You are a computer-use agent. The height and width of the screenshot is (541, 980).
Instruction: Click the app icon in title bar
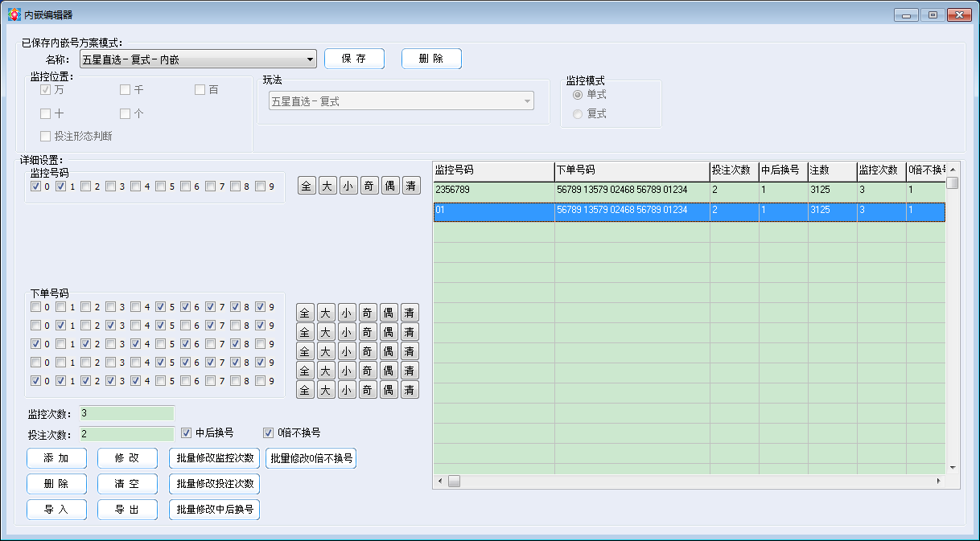click(x=14, y=14)
